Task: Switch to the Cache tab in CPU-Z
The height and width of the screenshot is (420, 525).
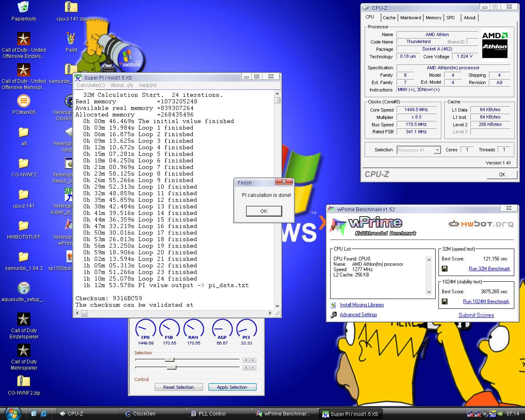Action: coord(389,18)
